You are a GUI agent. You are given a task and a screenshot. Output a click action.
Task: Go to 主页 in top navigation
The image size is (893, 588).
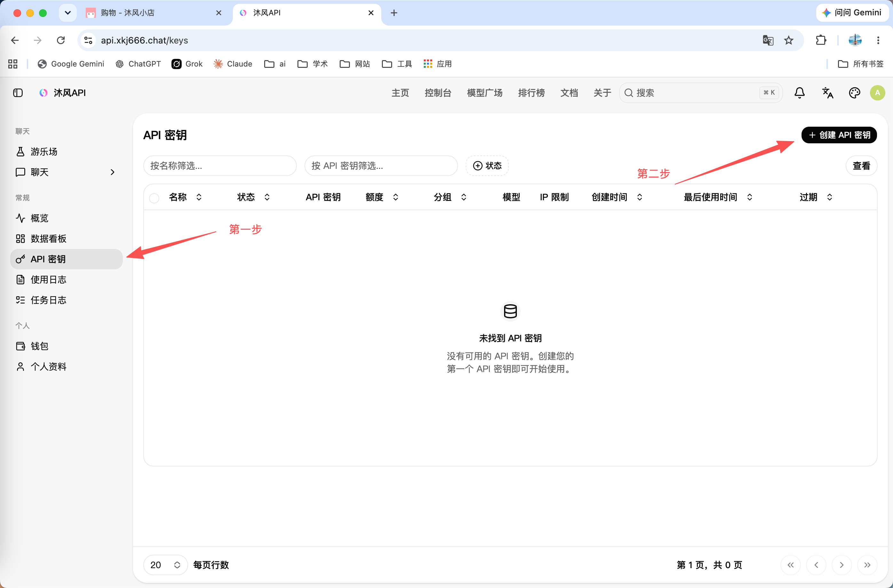pos(400,93)
